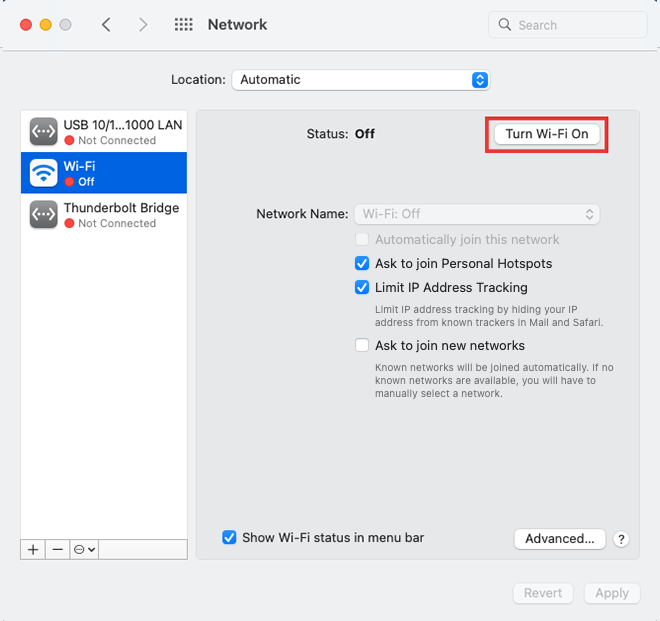The height and width of the screenshot is (621, 660).
Task: Click the forward chevron in the toolbar
Action: click(x=143, y=25)
